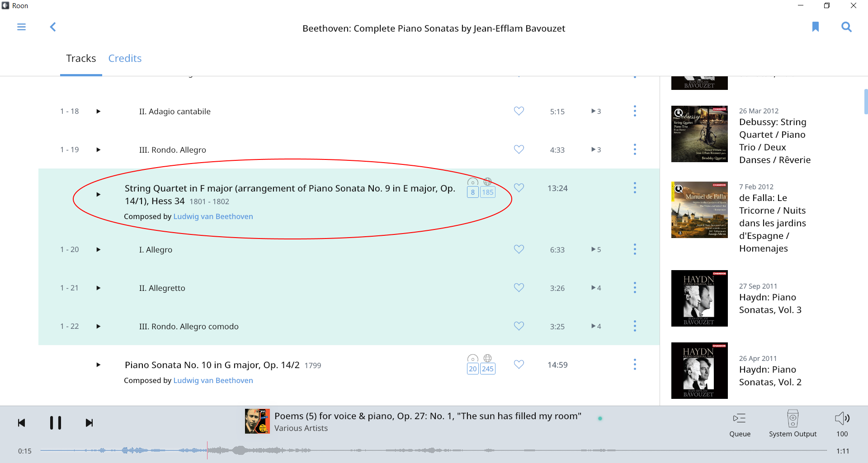
Task: Open three-dot menu for I. Allegro
Action: coord(635,249)
